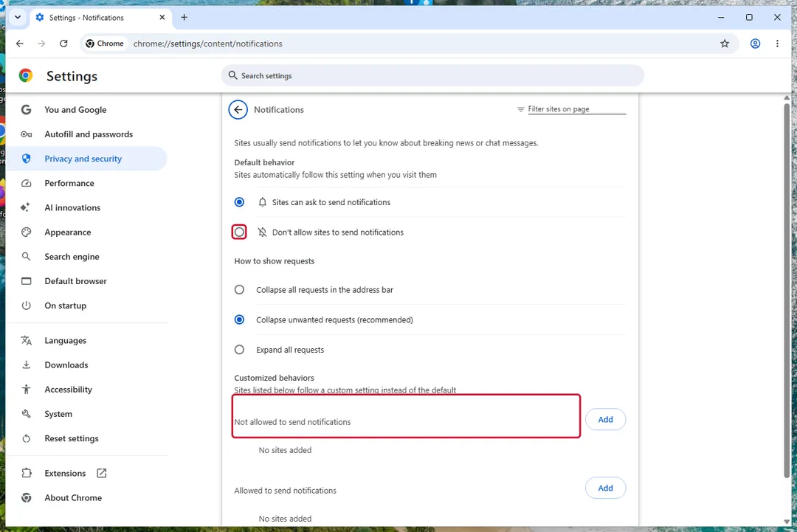The height and width of the screenshot is (532, 797).
Task: Select Don't allow sites to send notifications
Action: 239,232
